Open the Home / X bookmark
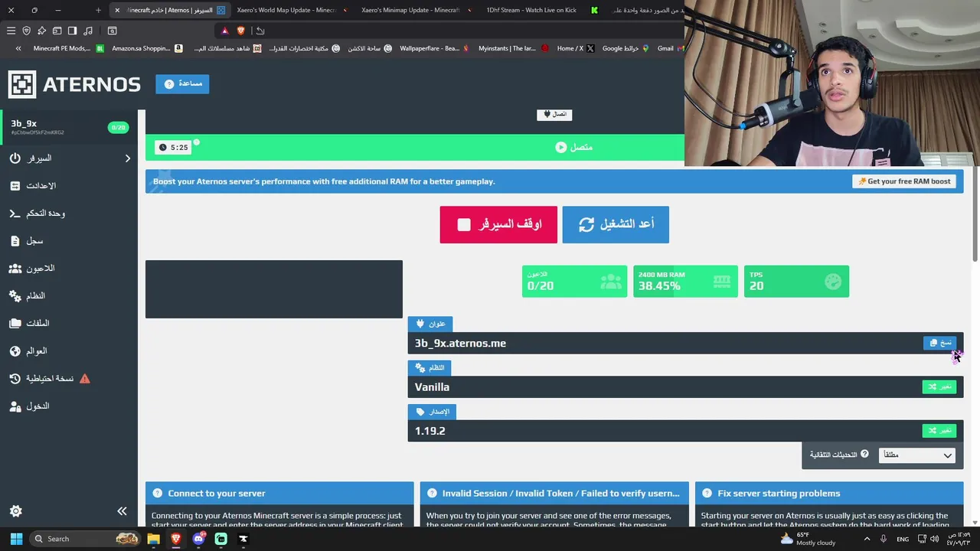 click(576, 48)
